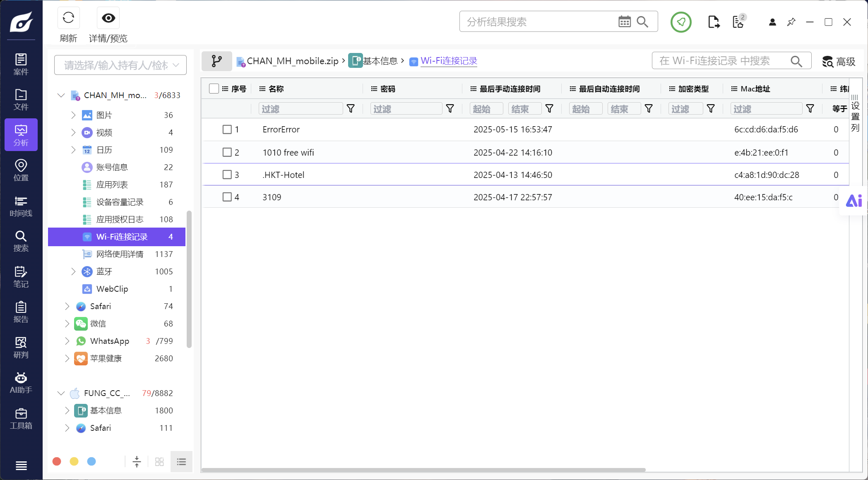Tick the select-all checkbox in header
868x480 pixels.
click(x=214, y=89)
